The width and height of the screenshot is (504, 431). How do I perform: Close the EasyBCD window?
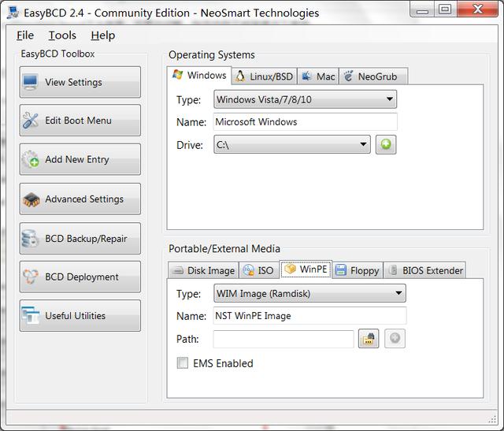point(478,9)
